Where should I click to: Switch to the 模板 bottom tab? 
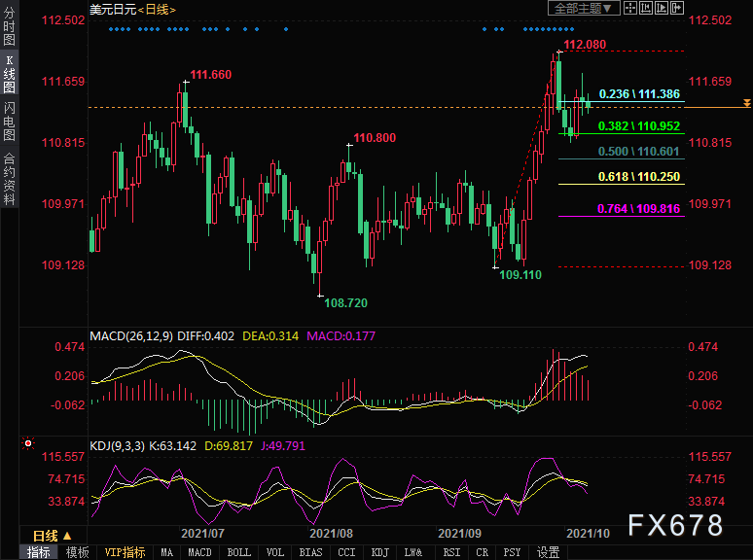click(x=77, y=552)
